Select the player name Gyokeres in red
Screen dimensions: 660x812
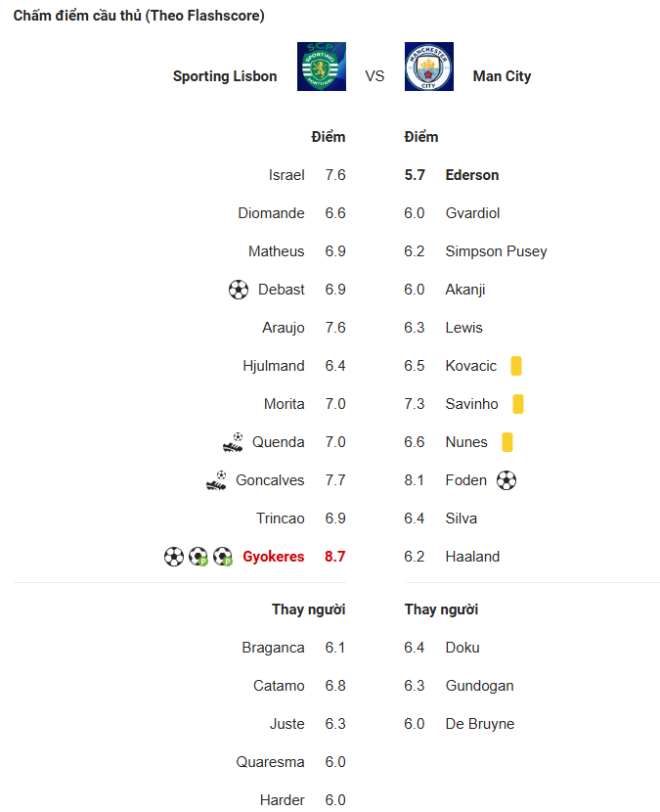tap(274, 557)
